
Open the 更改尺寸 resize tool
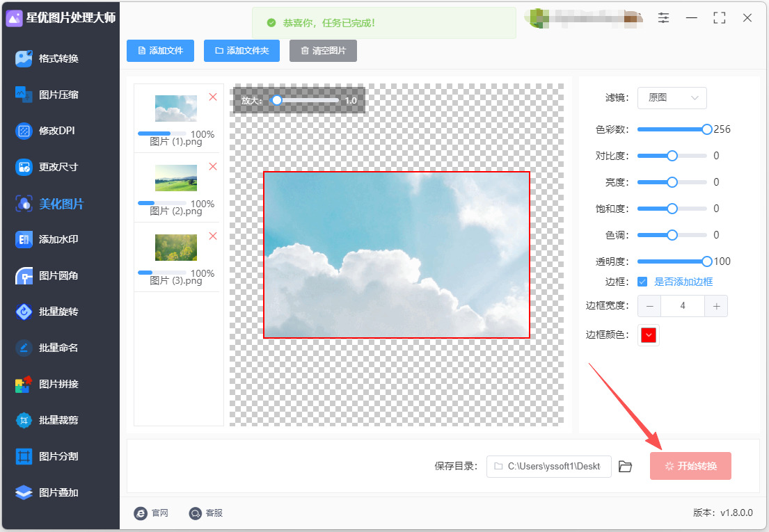[x=47, y=167]
